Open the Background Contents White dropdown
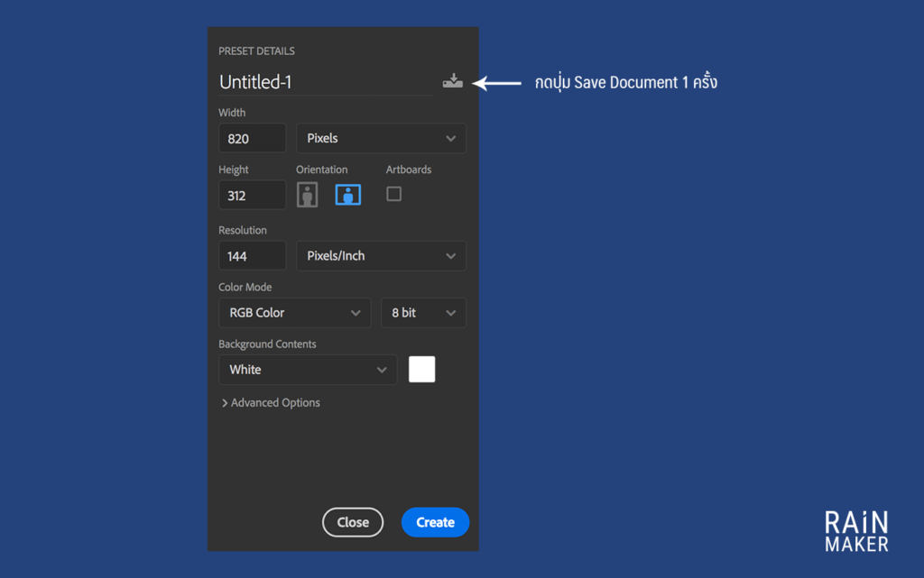924x578 pixels. point(307,370)
